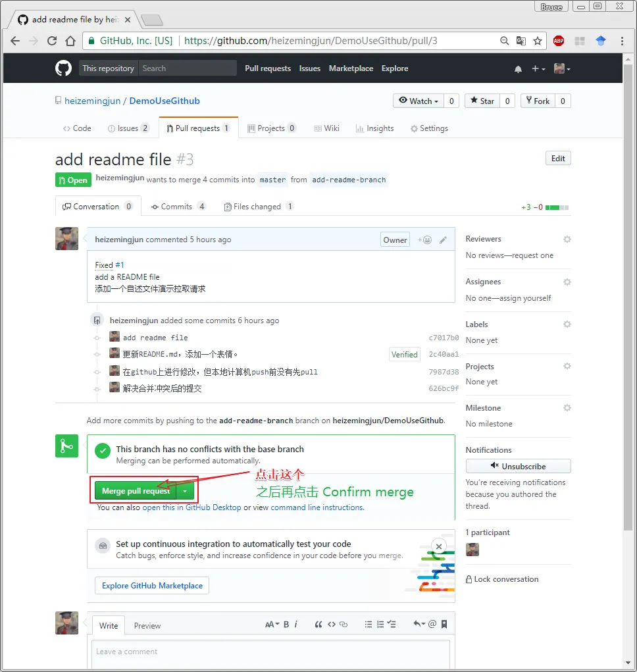637x672 pixels.
Task: Click the participant avatar thumbnail
Action: pyautogui.click(x=472, y=550)
